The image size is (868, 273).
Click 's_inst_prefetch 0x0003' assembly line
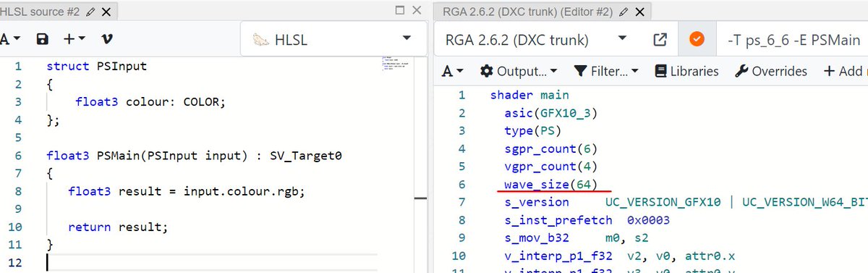pos(587,220)
